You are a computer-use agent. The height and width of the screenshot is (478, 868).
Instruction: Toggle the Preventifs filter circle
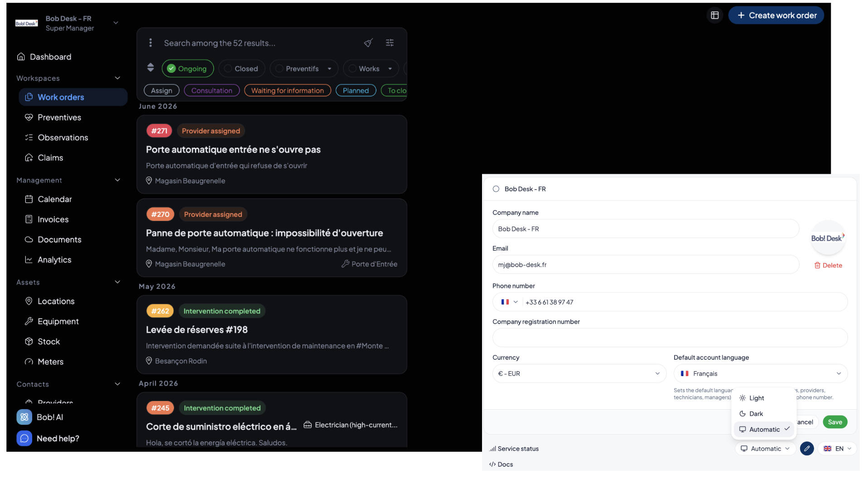(280, 69)
